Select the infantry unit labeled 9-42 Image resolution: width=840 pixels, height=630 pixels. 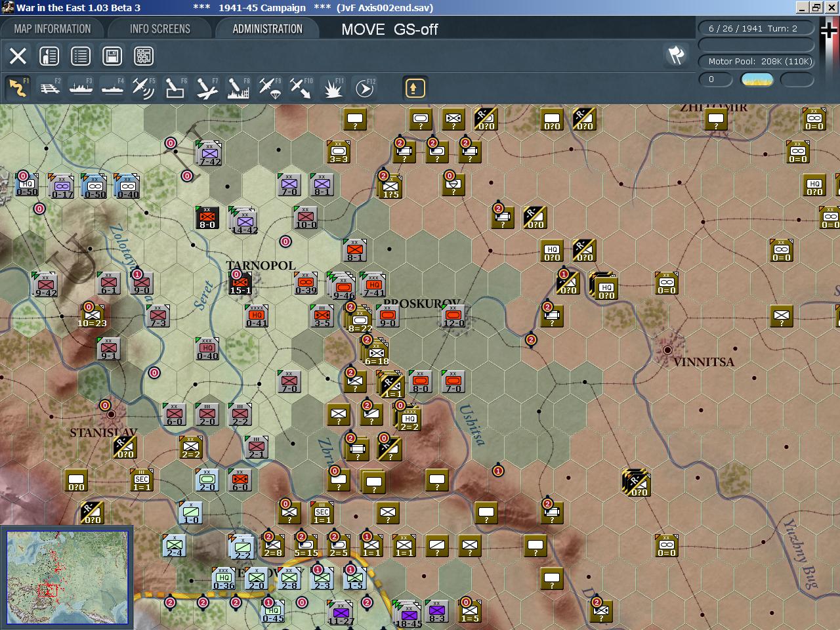click(x=45, y=285)
